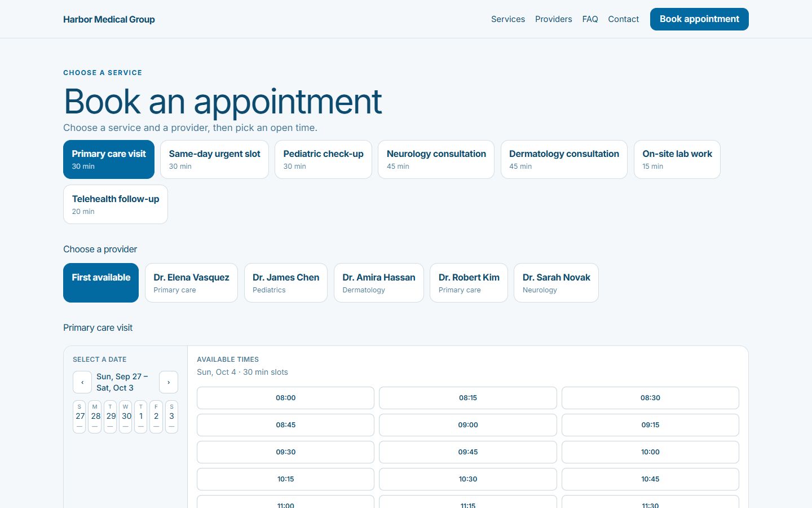Go to previous week in date picker
This screenshot has height=508, width=812.
tap(82, 382)
